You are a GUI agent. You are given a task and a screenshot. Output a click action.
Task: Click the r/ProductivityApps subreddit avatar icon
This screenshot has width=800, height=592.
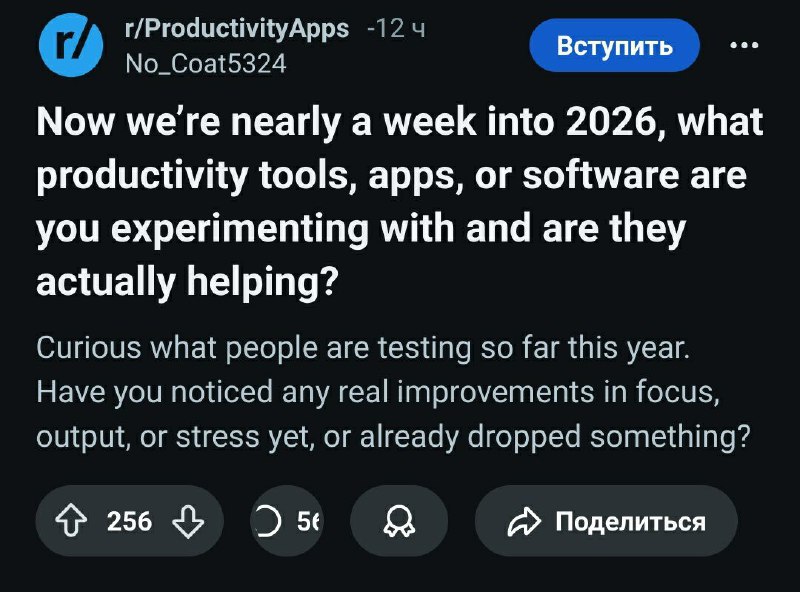pyautogui.click(x=68, y=46)
